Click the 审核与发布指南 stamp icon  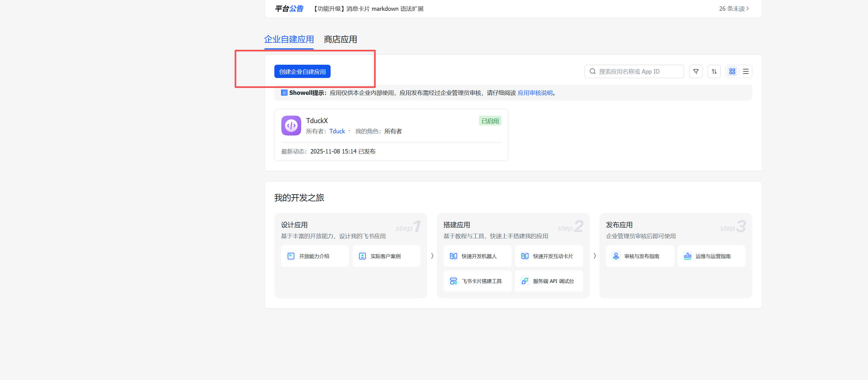point(616,256)
